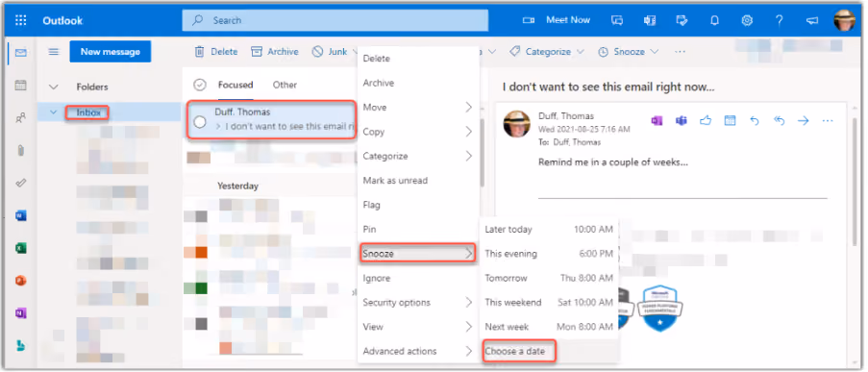Select Pin in the context menu

(418, 229)
